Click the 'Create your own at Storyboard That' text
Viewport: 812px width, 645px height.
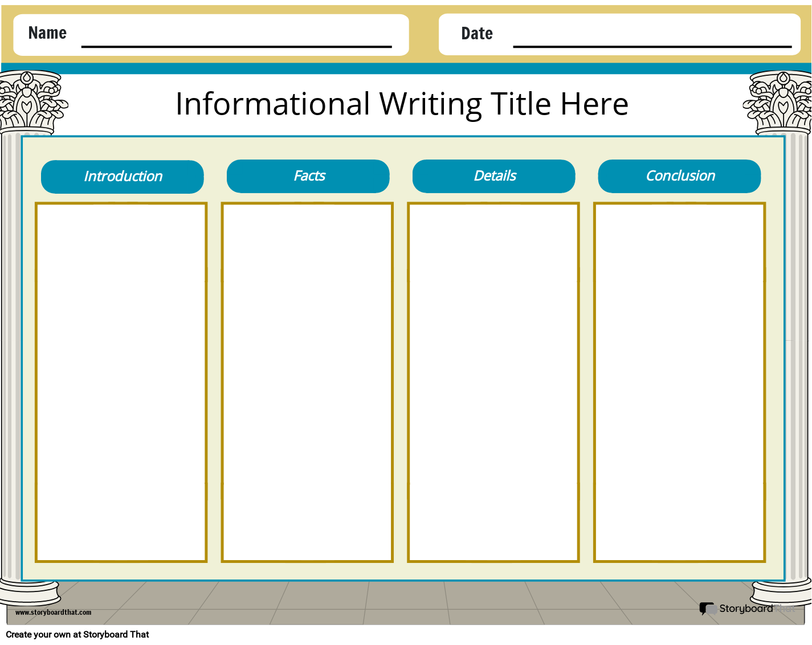coord(77,634)
